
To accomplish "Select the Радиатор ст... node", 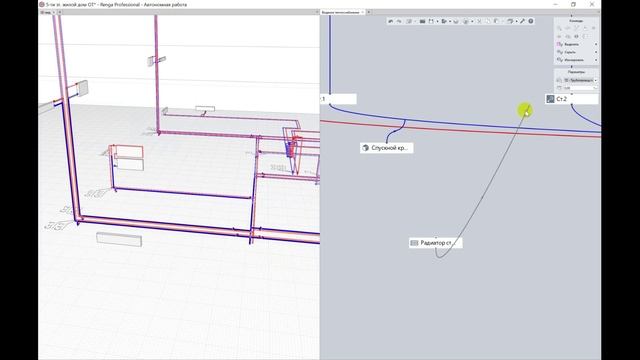I will pyautogui.click(x=436, y=243).
